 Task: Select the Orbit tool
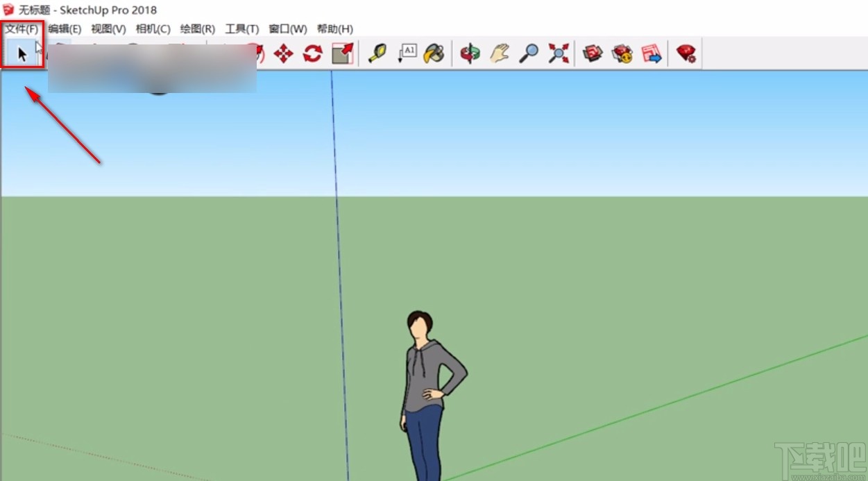click(470, 53)
